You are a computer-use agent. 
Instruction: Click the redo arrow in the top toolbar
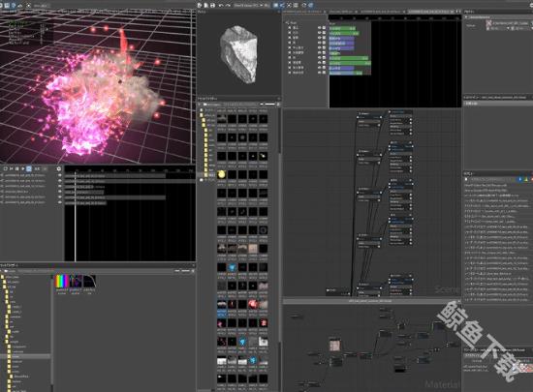pos(228,6)
